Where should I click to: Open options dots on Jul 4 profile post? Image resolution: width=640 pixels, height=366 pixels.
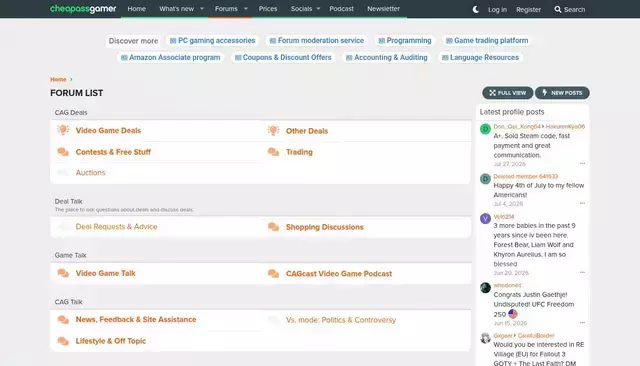[582, 203]
